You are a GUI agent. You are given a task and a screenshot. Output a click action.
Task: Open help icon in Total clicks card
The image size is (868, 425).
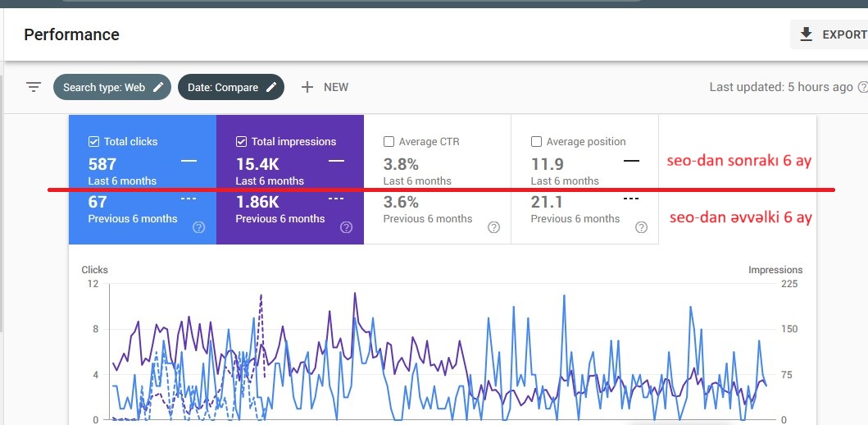pyautogui.click(x=198, y=227)
